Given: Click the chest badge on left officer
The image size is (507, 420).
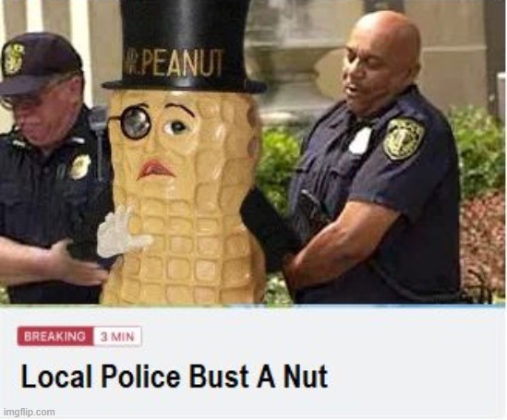Looking at the screenshot, I should pyautogui.click(x=79, y=167).
